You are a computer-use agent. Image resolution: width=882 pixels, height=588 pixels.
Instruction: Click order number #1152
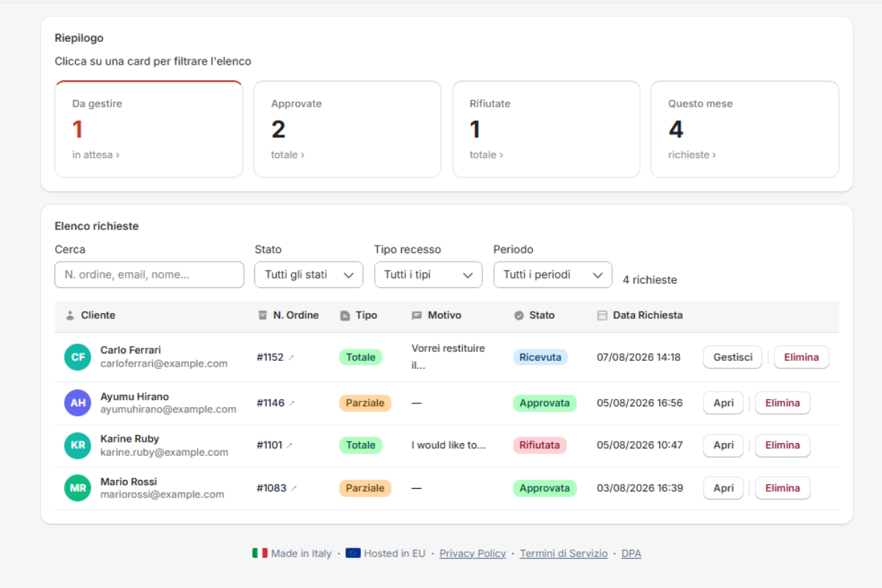pyautogui.click(x=270, y=357)
